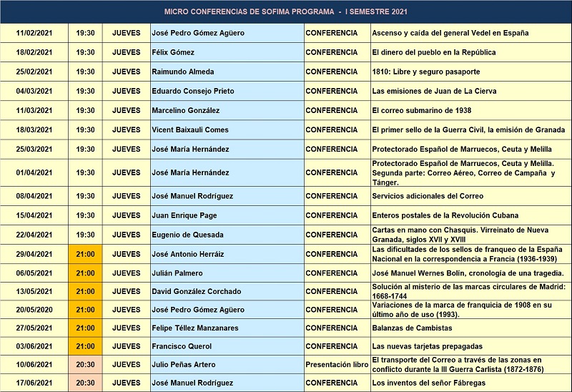Screen dimensions: 572x392
Task: Click the speaker name Juan Enrique Page
Action: [x=184, y=215]
